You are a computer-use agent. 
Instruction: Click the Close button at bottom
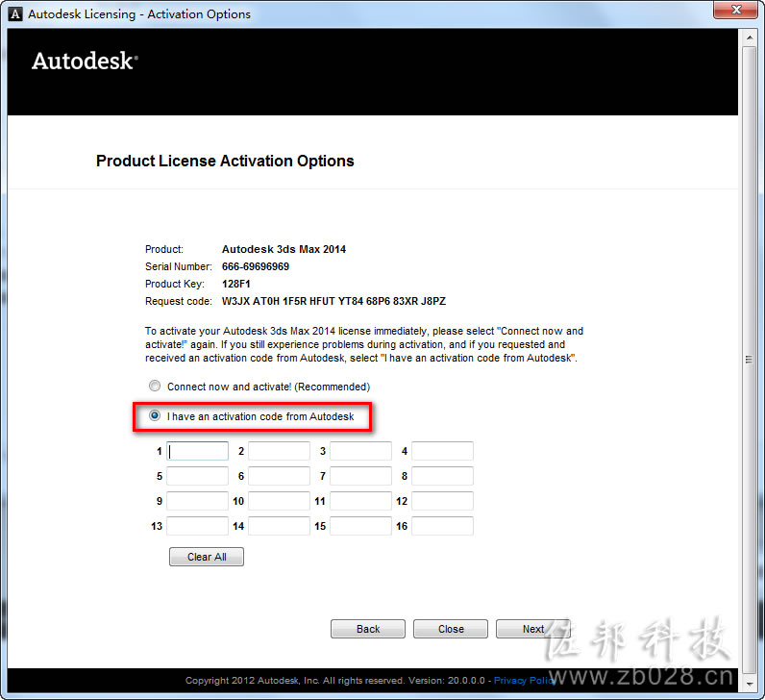451,629
